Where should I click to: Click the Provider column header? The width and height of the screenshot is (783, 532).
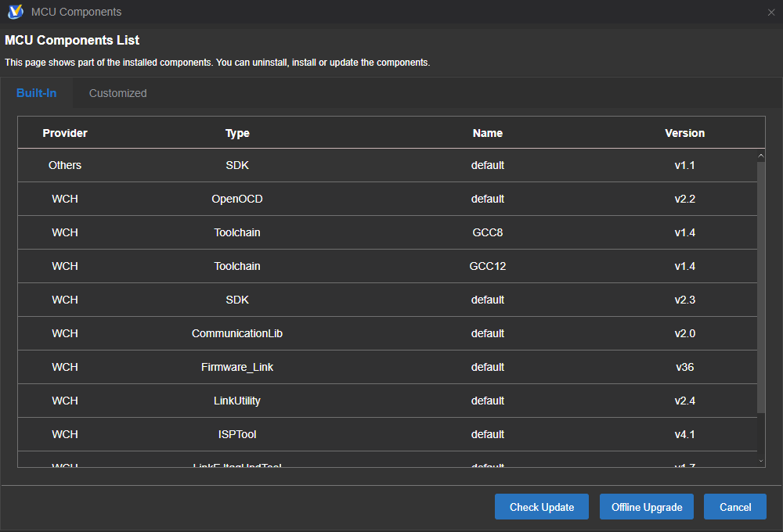point(65,133)
